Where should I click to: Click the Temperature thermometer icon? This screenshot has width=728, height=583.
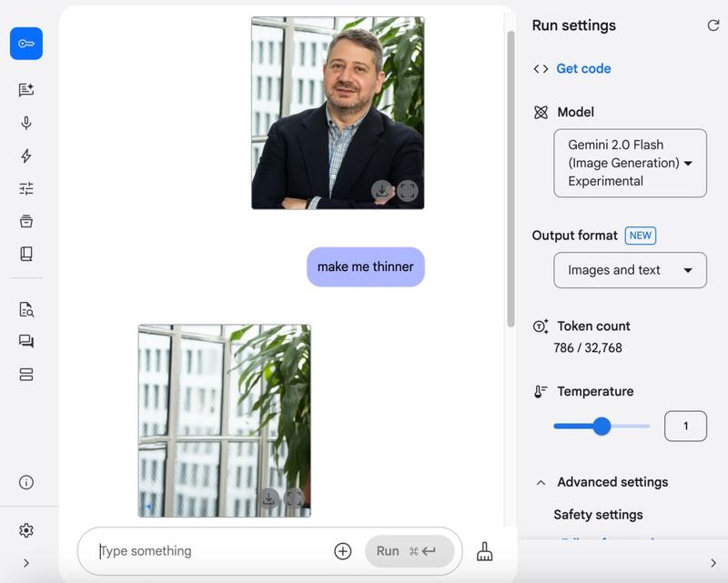pos(540,392)
